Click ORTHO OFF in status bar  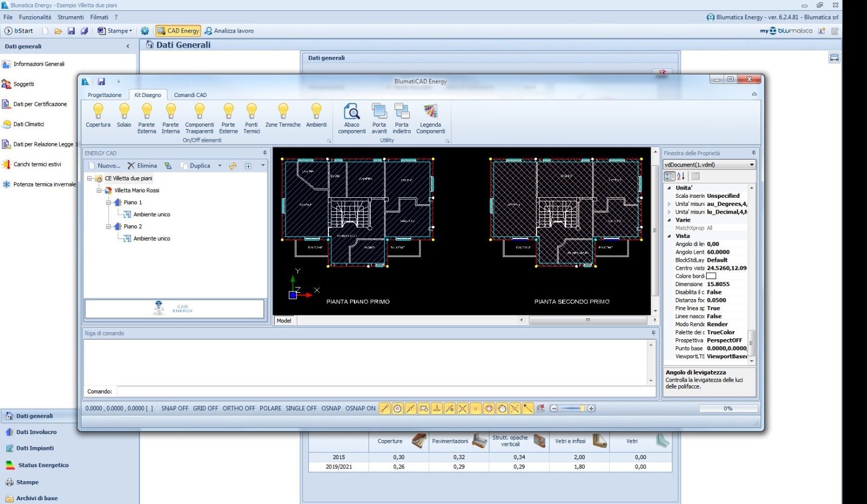pos(238,409)
